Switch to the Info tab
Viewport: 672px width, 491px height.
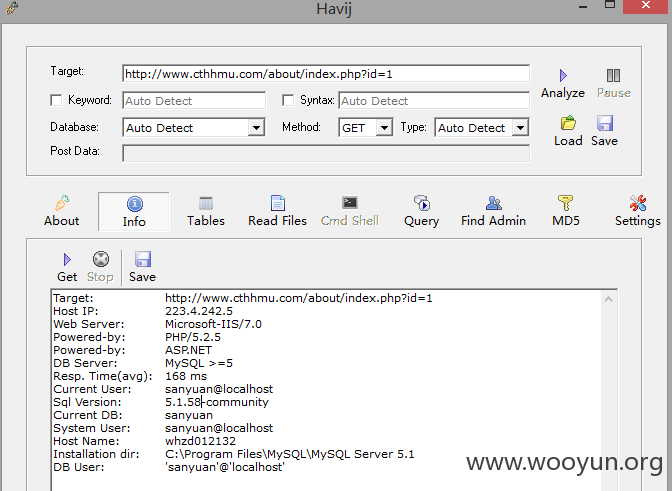point(134,212)
